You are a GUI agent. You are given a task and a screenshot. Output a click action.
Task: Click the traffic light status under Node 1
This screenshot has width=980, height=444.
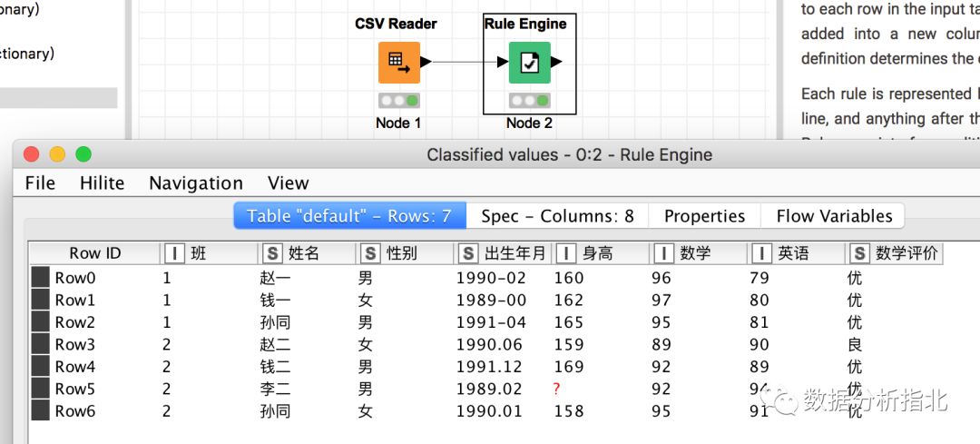pyautogui.click(x=398, y=100)
